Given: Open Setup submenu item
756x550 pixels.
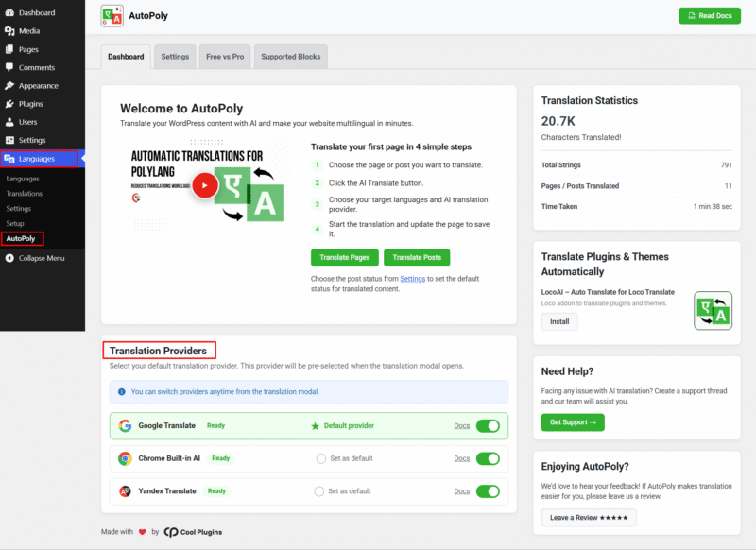Looking at the screenshot, I should [x=15, y=223].
